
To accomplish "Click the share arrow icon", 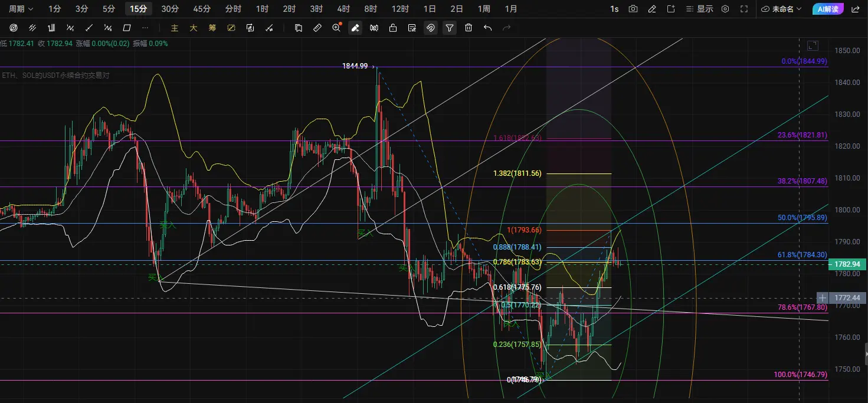I will point(856,9).
